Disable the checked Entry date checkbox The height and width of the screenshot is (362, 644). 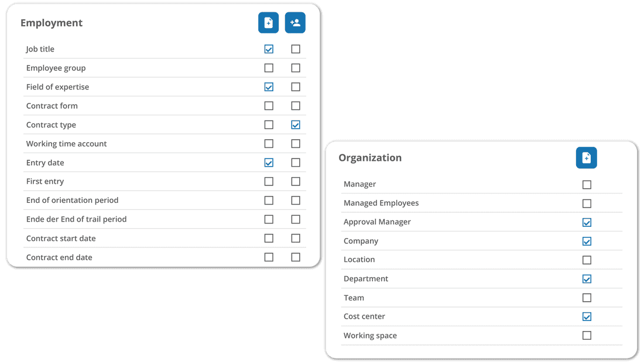[x=268, y=162]
